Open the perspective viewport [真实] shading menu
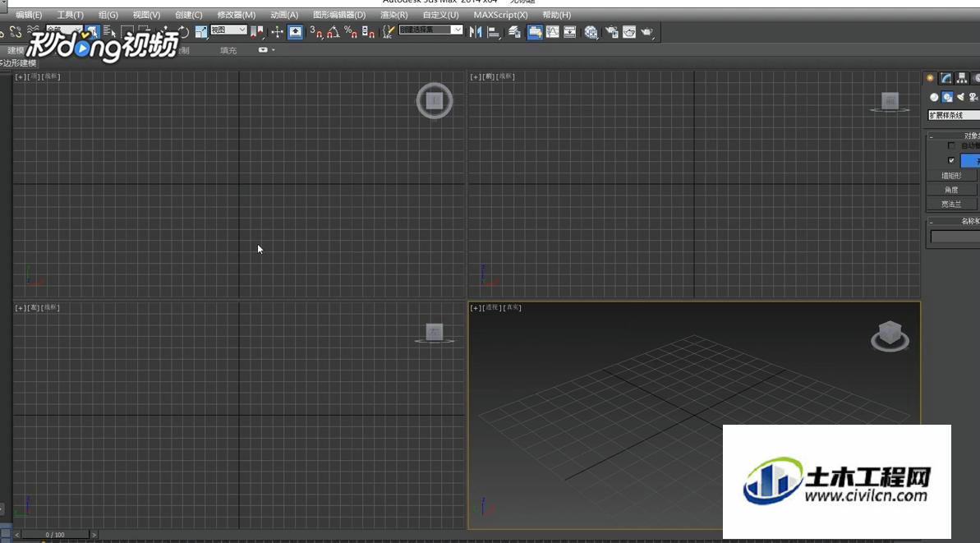This screenshot has width=980, height=543. click(x=513, y=308)
